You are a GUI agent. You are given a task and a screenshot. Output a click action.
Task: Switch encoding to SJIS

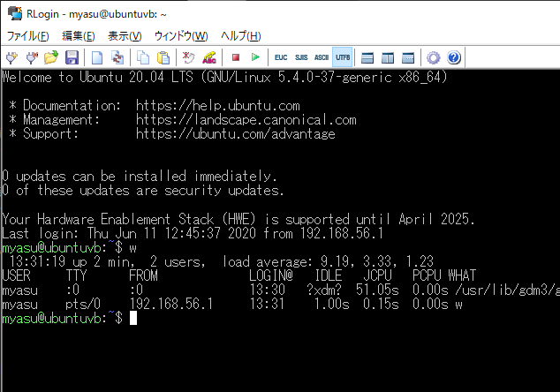(301, 57)
